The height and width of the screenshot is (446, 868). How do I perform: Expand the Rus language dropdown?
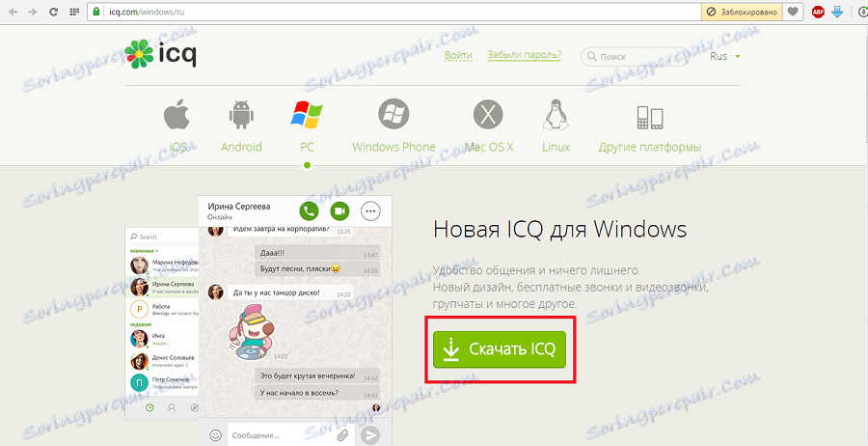(x=725, y=57)
